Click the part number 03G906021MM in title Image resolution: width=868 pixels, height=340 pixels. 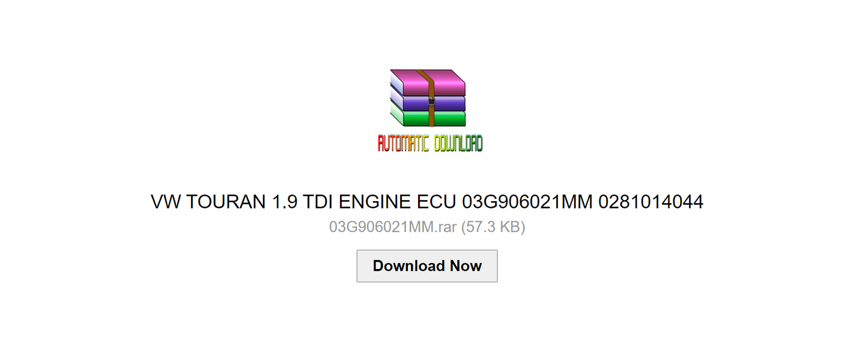click(x=527, y=202)
